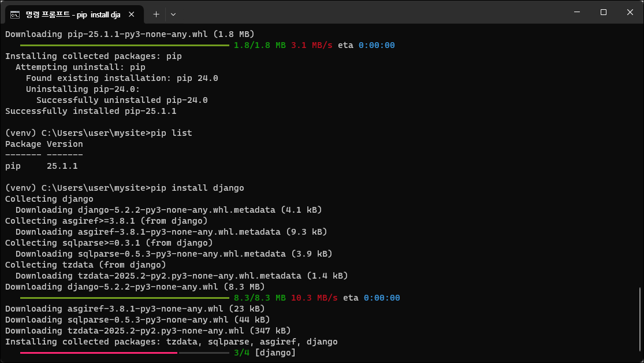Click 'Downloading pip-25.1.1-py3-none-any.whl' line
644x363 pixels.
pos(130,34)
